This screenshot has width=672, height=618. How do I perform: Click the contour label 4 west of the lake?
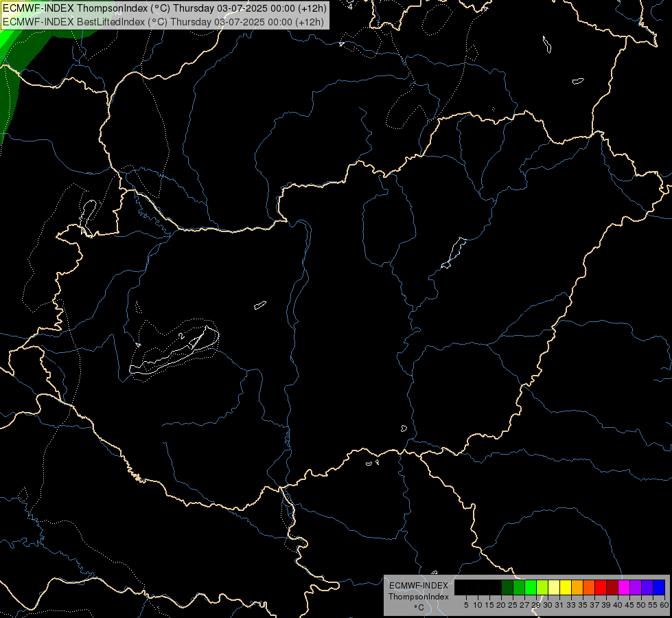coord(138,345)
